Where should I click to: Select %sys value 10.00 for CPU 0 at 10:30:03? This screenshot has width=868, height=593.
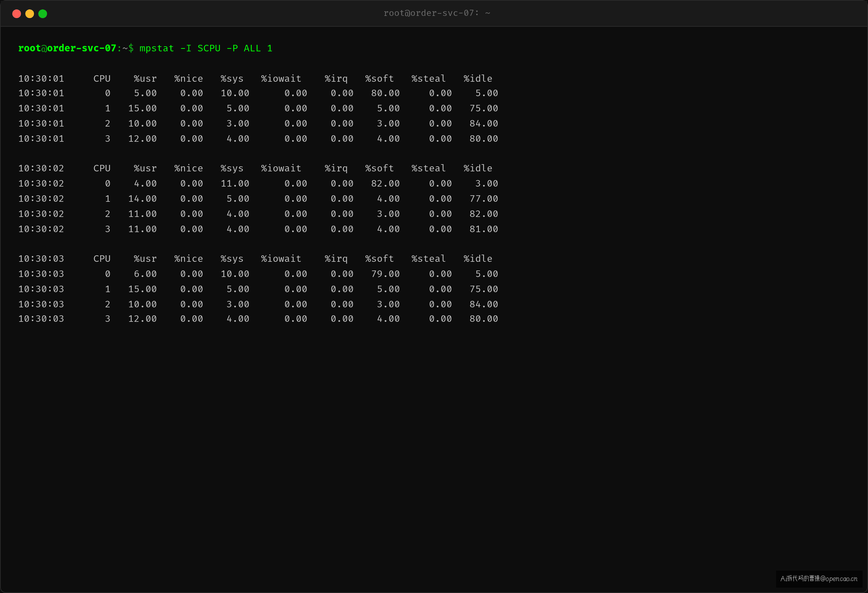tap(235, 274)
